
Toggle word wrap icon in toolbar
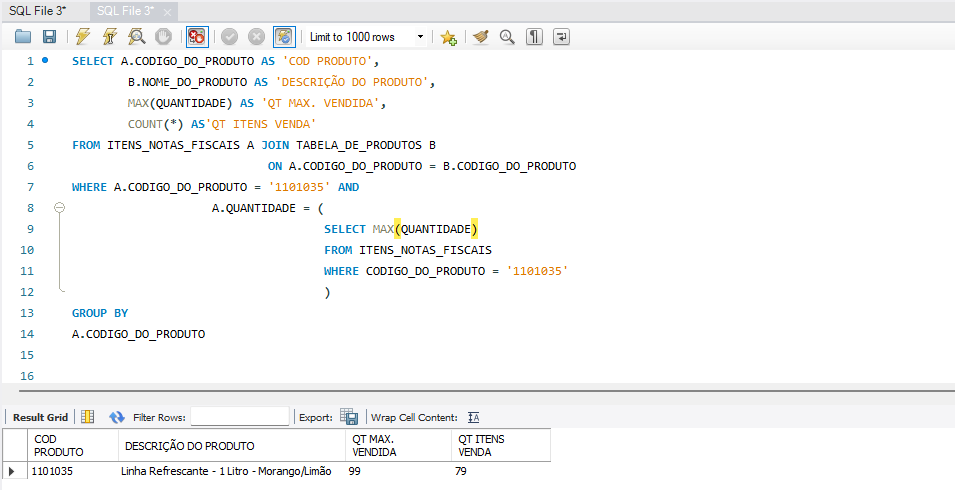tap(561, 37)
